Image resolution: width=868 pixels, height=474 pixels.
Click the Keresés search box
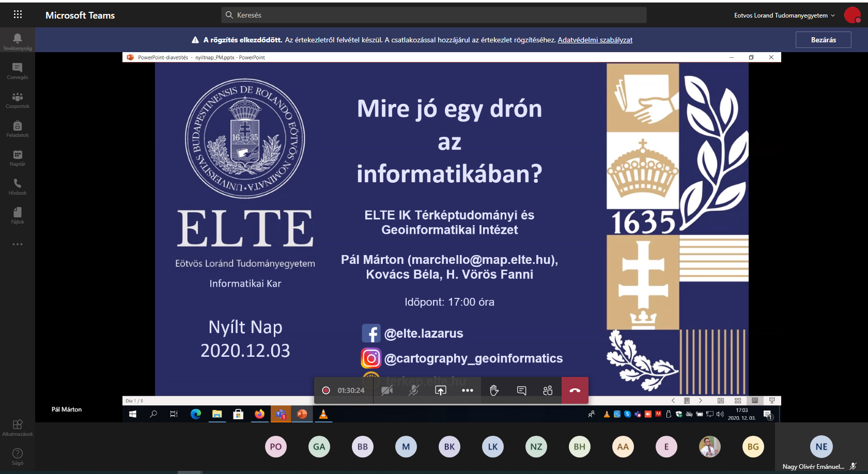(x=434, y=15)
